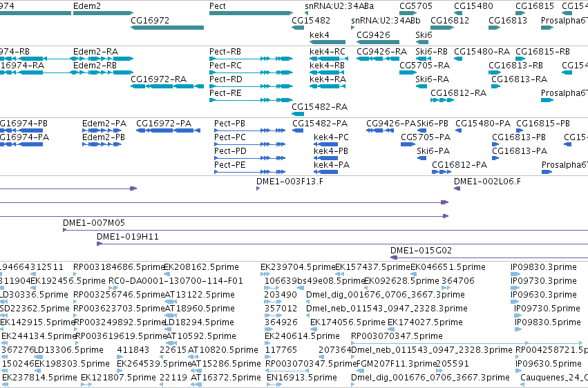Click the CG16972-RA transcript
588x388 pixels.
click(167, 86)
